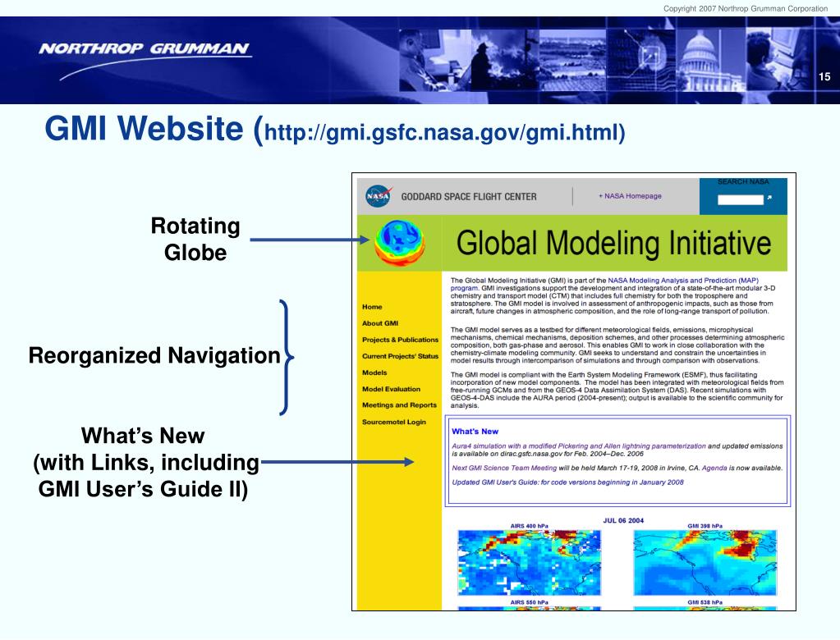Open the Home navigation item

click(x=372, y=307)
